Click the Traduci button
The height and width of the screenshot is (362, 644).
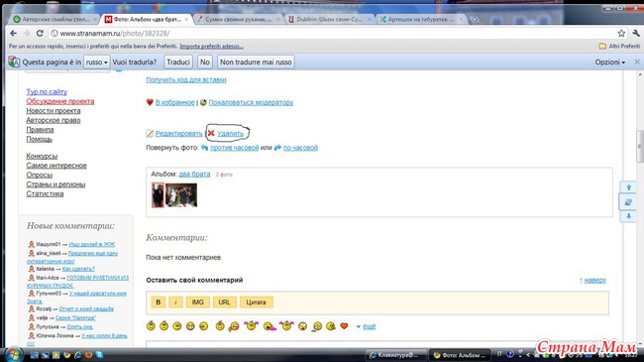[178, 62]
